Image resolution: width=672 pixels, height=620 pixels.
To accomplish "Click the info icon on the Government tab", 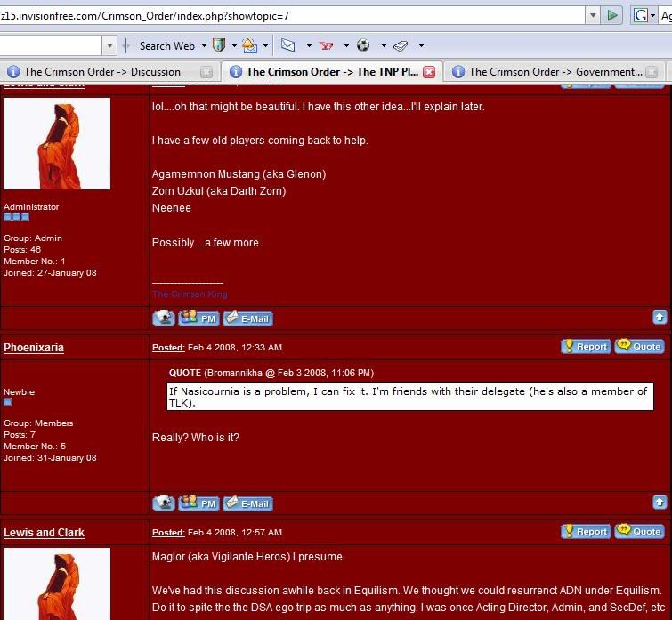I will point(458,71).
